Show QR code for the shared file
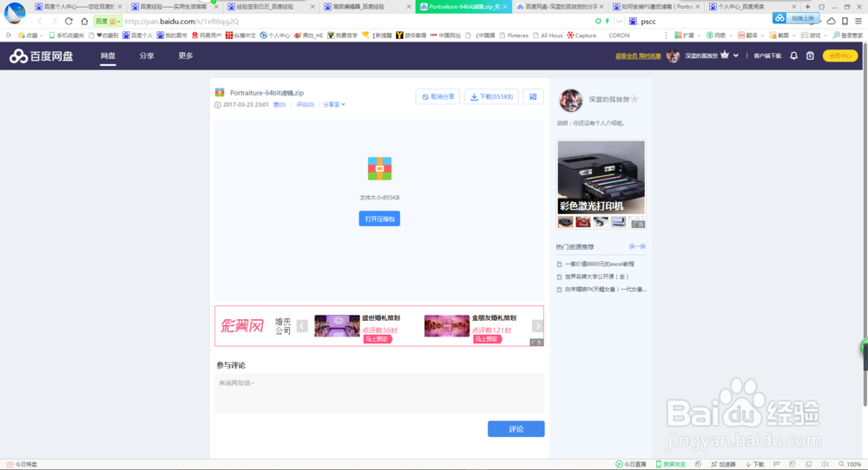The image size is (868, 470). point(533,97)
